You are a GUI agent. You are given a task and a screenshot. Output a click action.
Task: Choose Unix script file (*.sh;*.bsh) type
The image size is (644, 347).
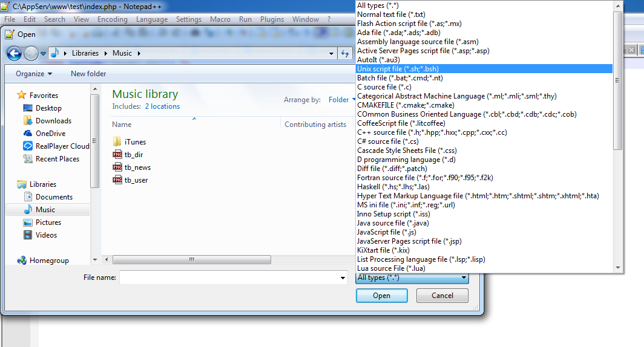[x=484, y=69]
